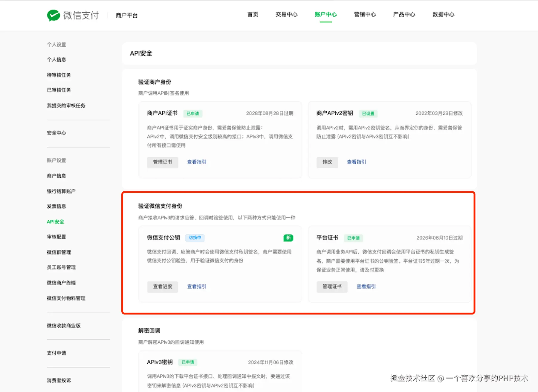Click the 验证商户身份 section heading
538x392 pixels.
coord(155,82)
